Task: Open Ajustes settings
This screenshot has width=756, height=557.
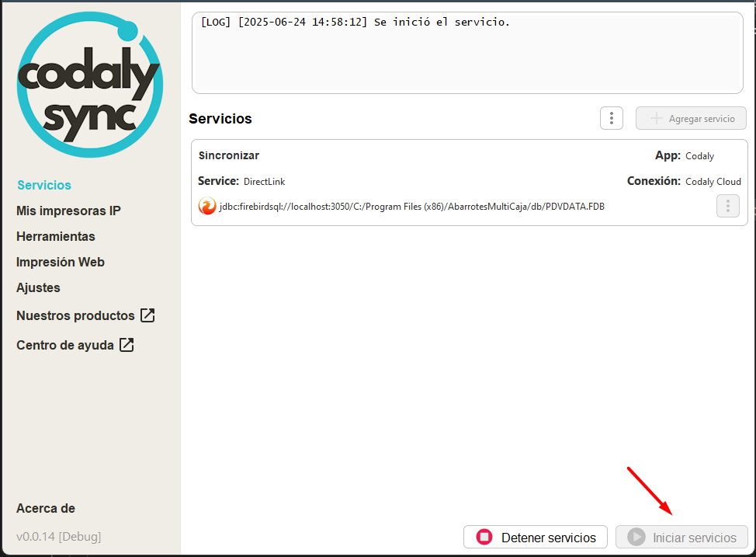Action: click(38, 287)
